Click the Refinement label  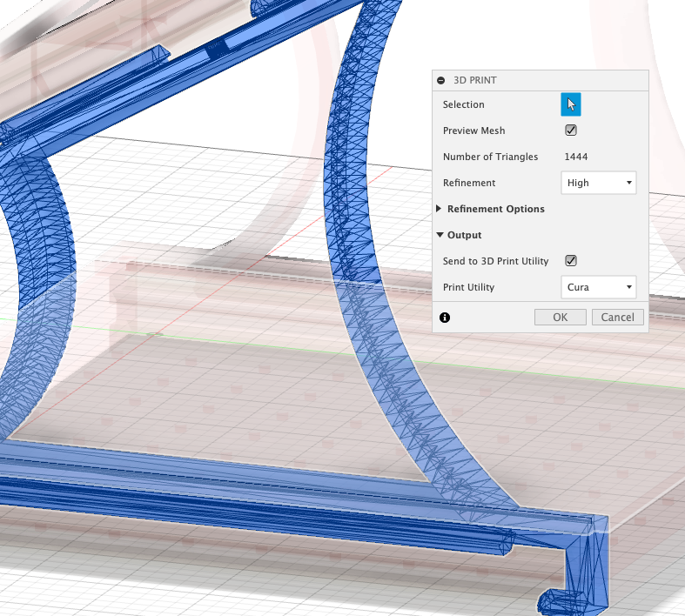coord(469,183)
